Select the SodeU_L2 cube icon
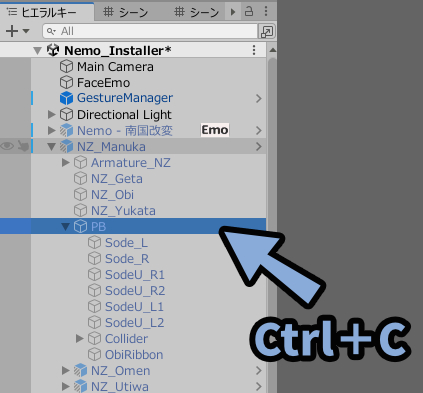Viewport: 423px width, 393px height. [94, 322]
